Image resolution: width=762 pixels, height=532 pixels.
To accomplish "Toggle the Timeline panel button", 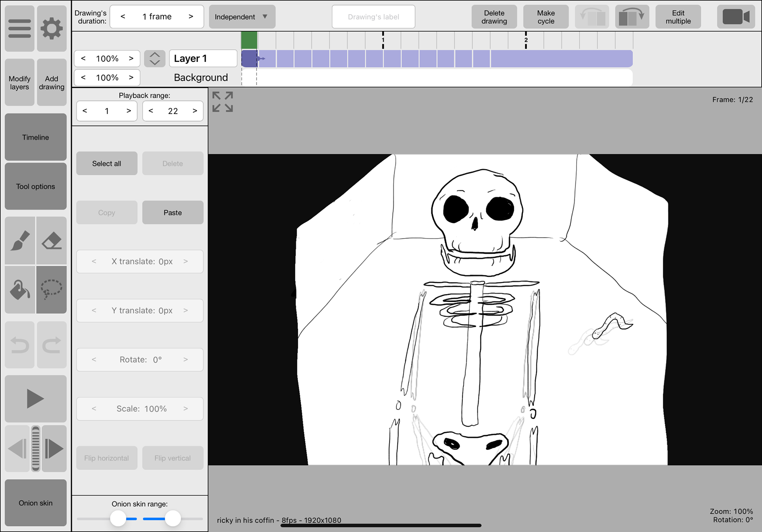I will tap(35, 137).
